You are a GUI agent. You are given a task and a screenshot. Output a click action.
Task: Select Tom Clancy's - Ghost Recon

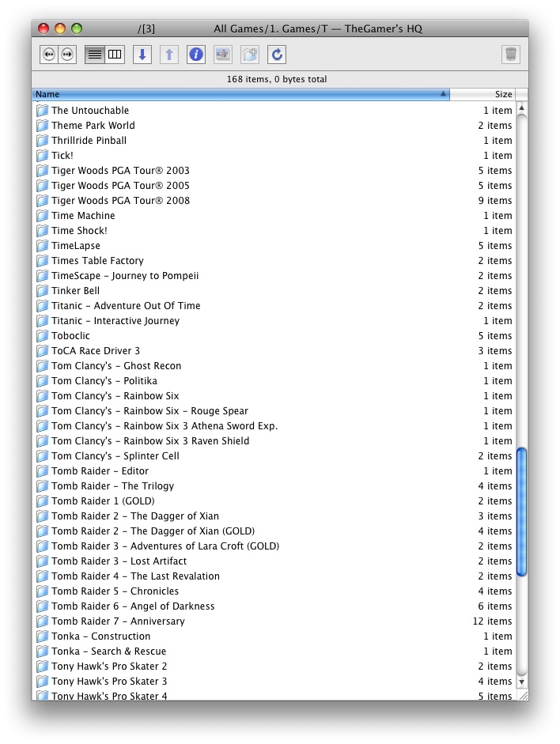tap(116, 366)
